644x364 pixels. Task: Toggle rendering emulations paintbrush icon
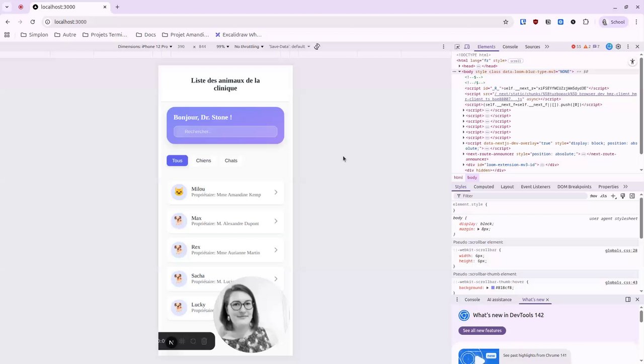click(x=623, y=196)
